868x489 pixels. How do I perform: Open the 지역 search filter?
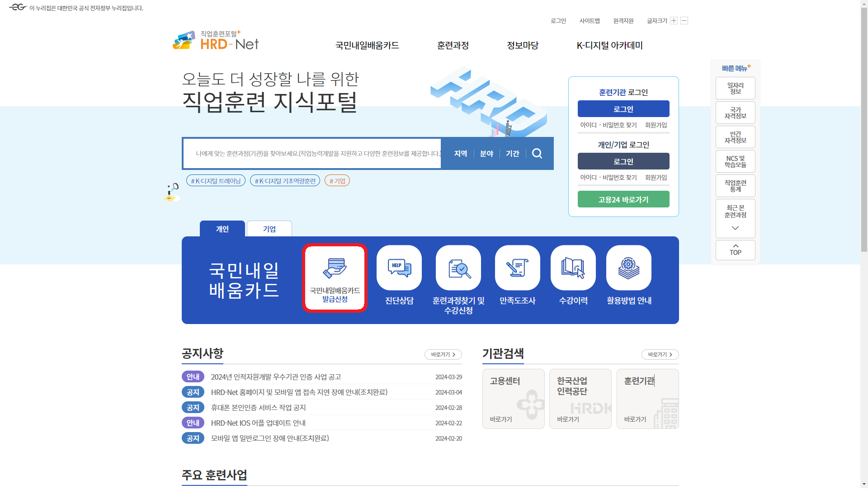[x=460, y=154]
